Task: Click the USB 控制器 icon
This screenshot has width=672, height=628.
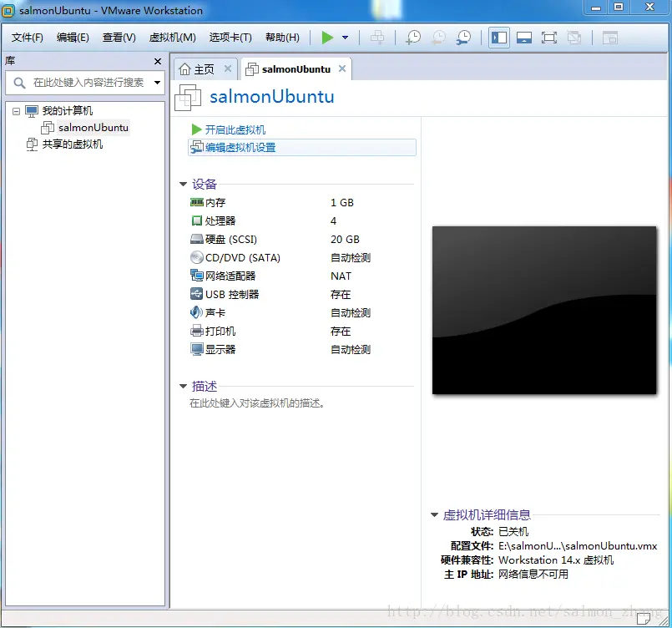Action: (x=197, y=294)
